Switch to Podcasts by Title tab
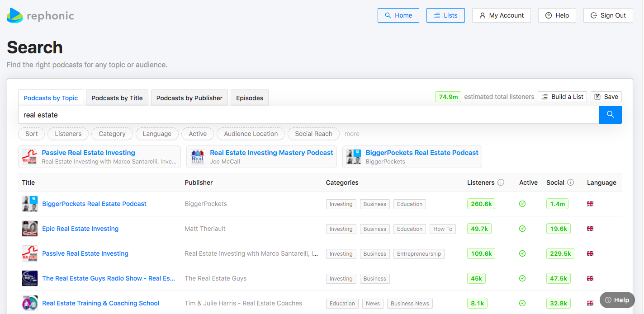 click(x=117, y=98)
